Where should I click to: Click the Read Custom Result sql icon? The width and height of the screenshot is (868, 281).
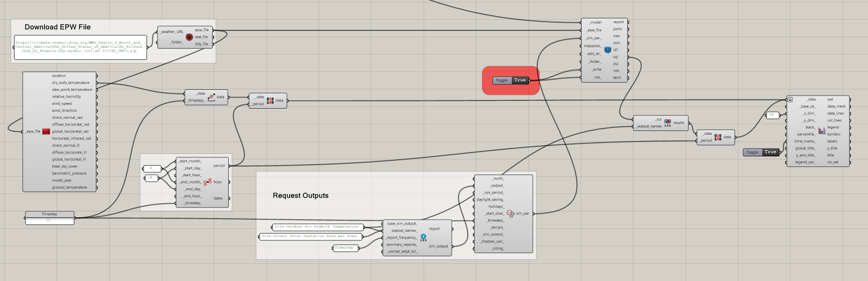coord(667,123)
